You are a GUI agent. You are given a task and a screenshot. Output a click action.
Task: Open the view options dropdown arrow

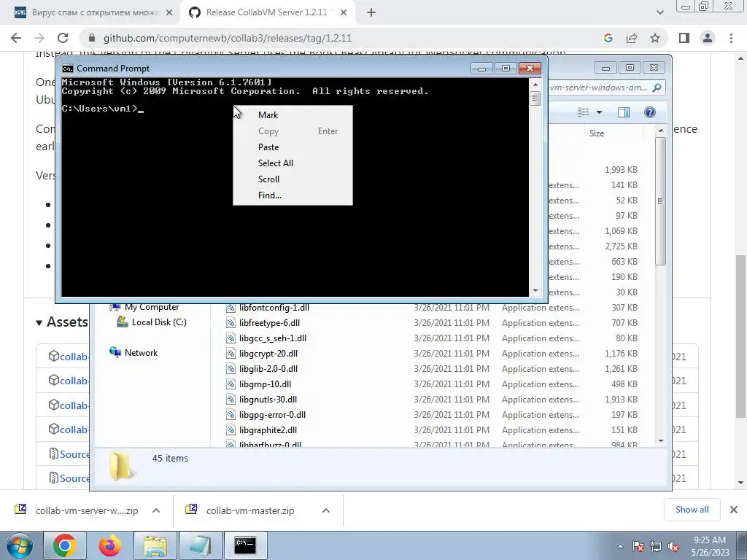600,112
